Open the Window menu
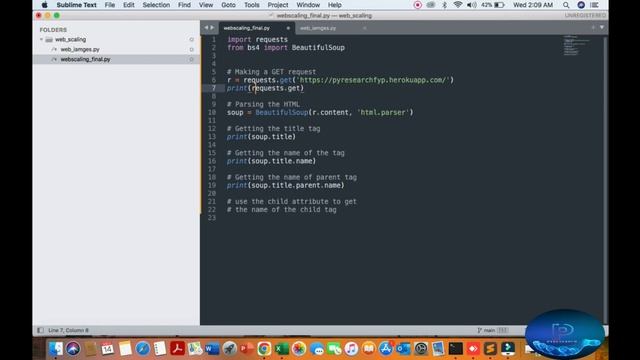The width and height of the screenshot is (640, 360). (308, 5)
